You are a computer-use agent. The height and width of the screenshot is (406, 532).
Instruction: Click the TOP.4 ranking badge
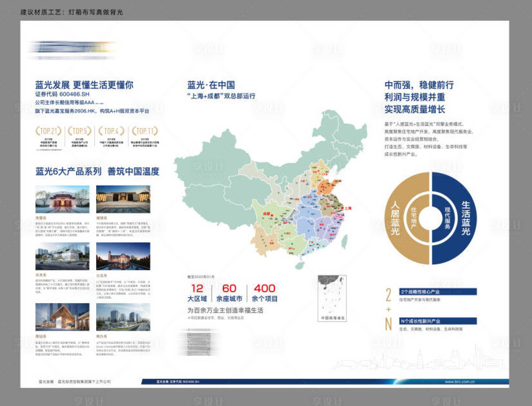coord(111,131)
